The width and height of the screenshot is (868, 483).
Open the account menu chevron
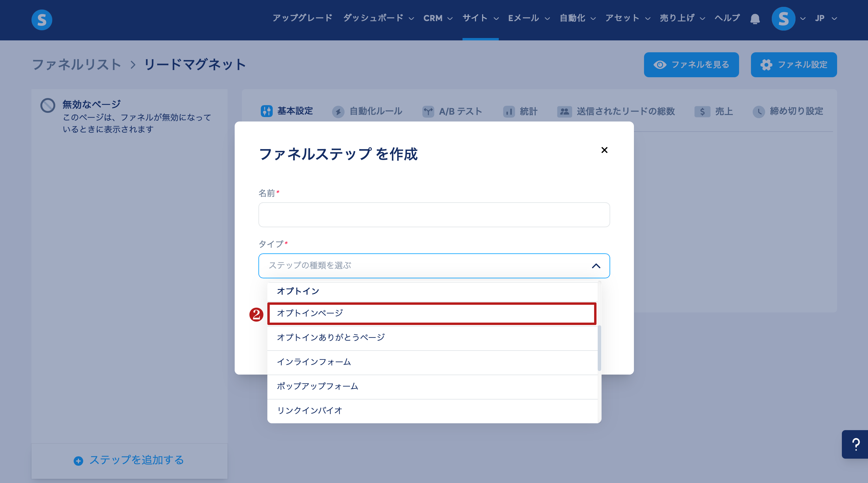803,18
